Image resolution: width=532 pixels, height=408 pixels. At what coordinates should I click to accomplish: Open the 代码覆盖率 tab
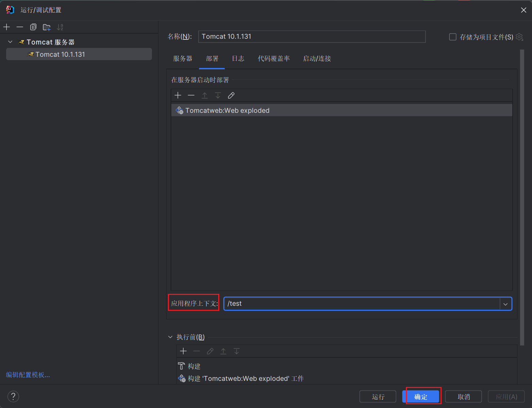coord(274,59)
